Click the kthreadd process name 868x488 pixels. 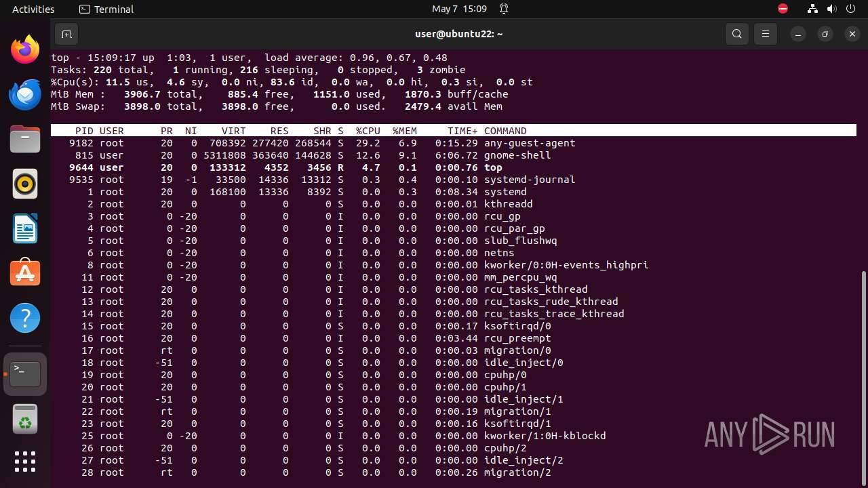509,204
